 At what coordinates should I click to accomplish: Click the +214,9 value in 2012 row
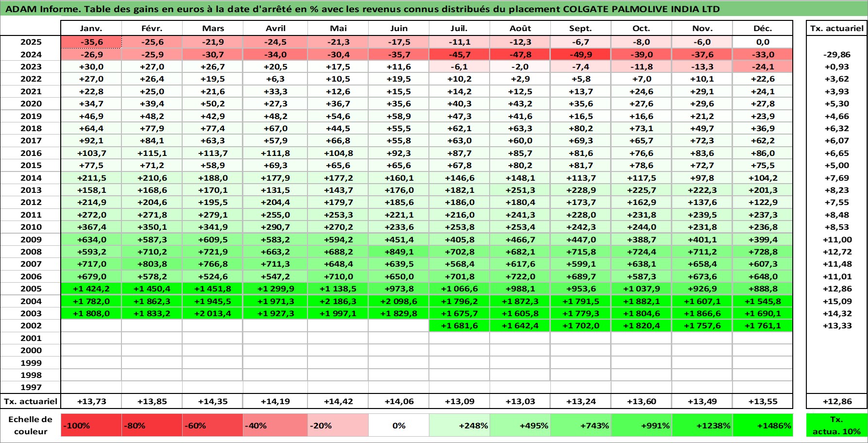coord(91,202)
